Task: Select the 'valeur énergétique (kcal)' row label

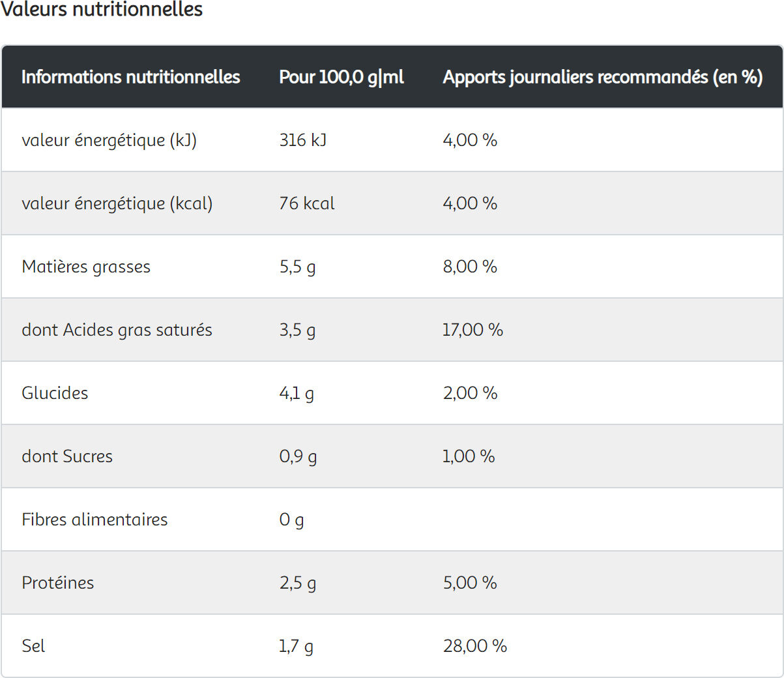Action: 117,203
